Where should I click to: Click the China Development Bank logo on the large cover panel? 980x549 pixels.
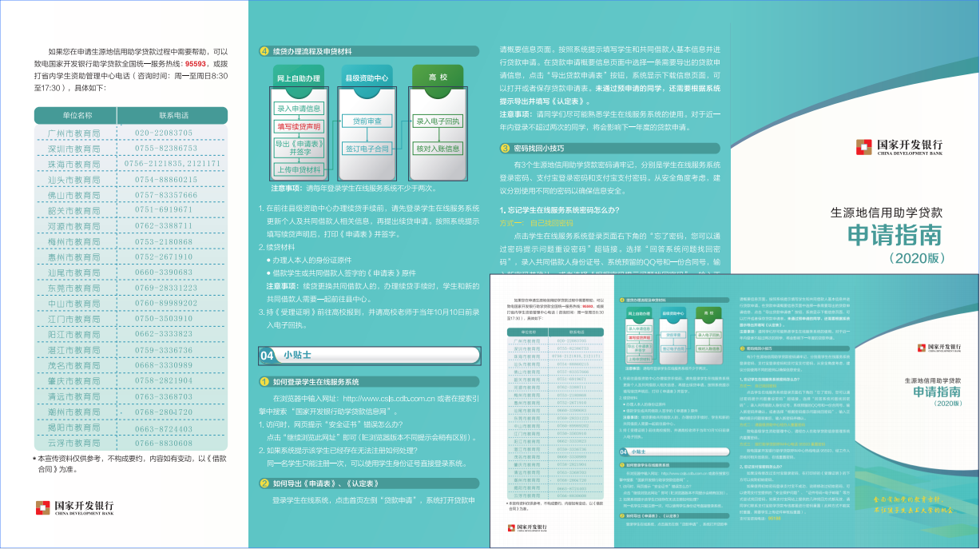[x=899, y=147]
